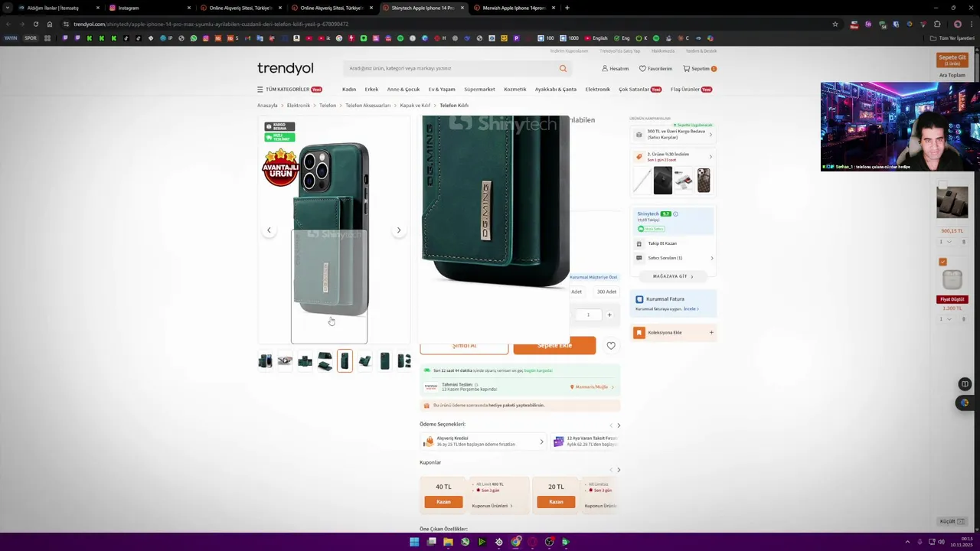Expand 2. Ürüne %30 İndirim campaign
The height and width of the screenshot is (551, 980).
[x=673, y=157]
